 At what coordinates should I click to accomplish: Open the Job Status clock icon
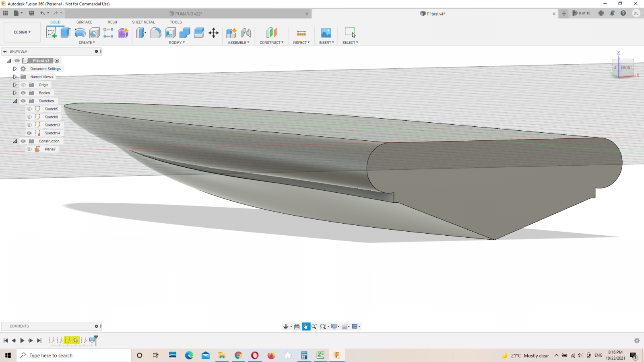pos(601,13)
